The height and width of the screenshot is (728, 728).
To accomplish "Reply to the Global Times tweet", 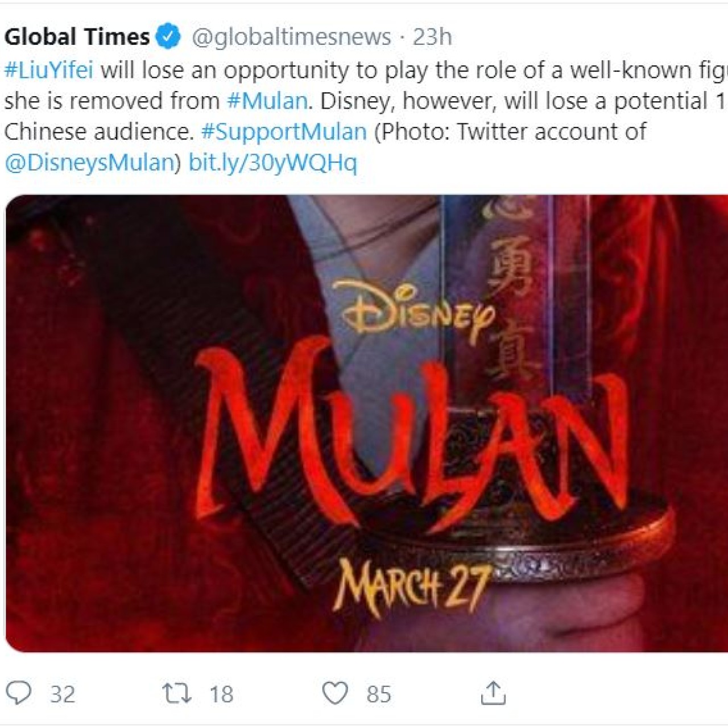I will (x=19, y=693).
